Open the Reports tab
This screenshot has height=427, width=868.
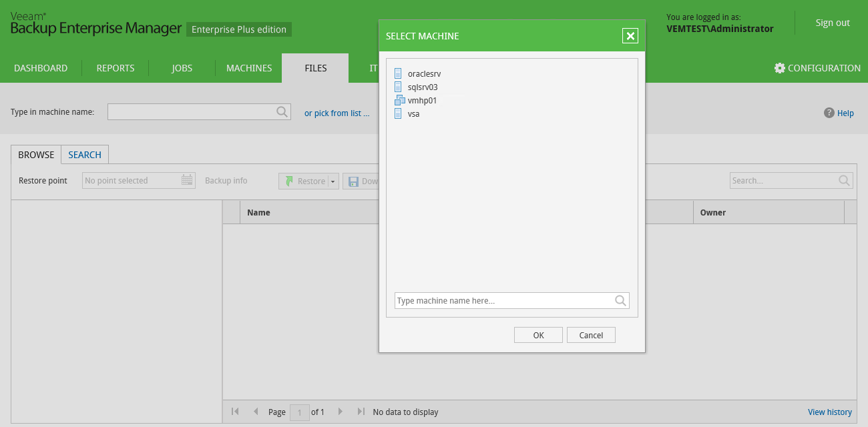point(116,68)
